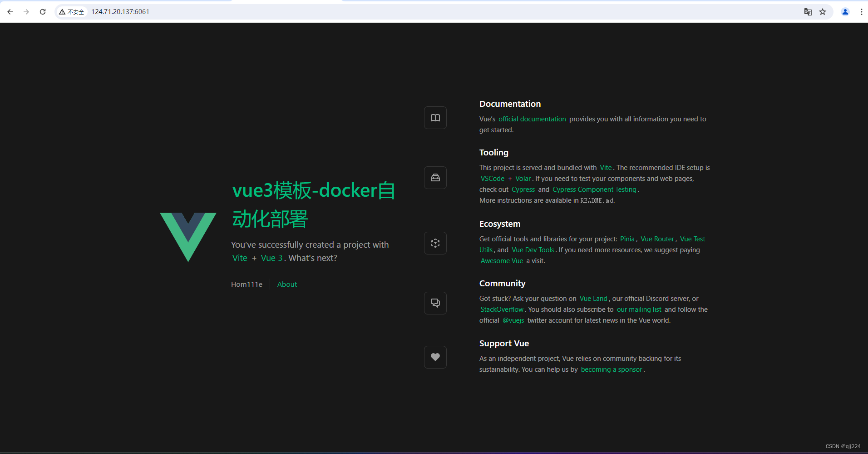Open the translate page icon
Viewport: 868px width, 454px height.
tap(808, 12)
